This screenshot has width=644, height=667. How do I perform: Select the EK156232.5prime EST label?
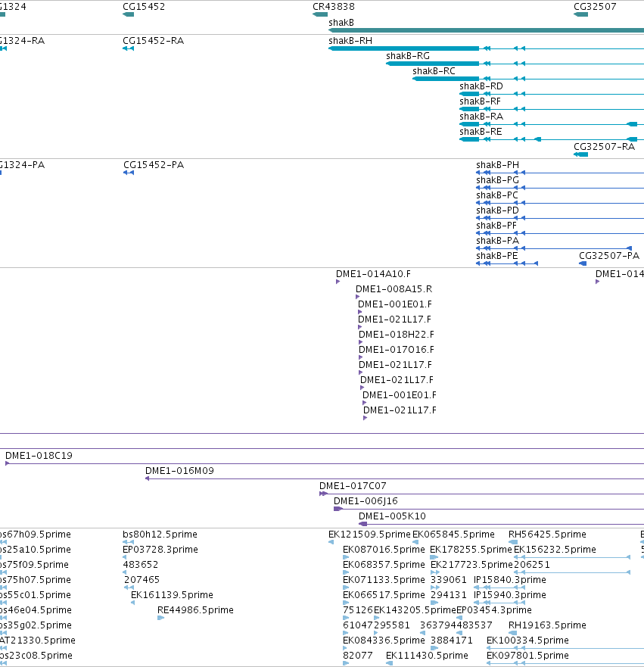point(555,550)
